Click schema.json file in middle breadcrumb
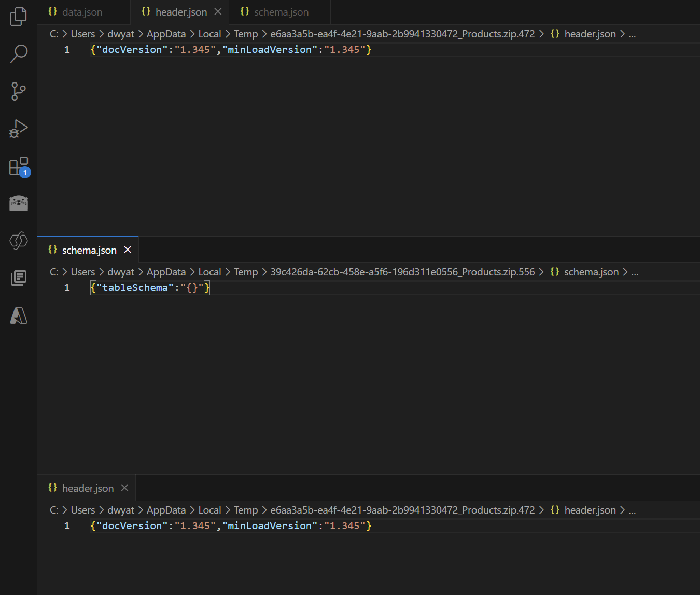This screenshot has width=700, height=595. [x=584, y=272]
